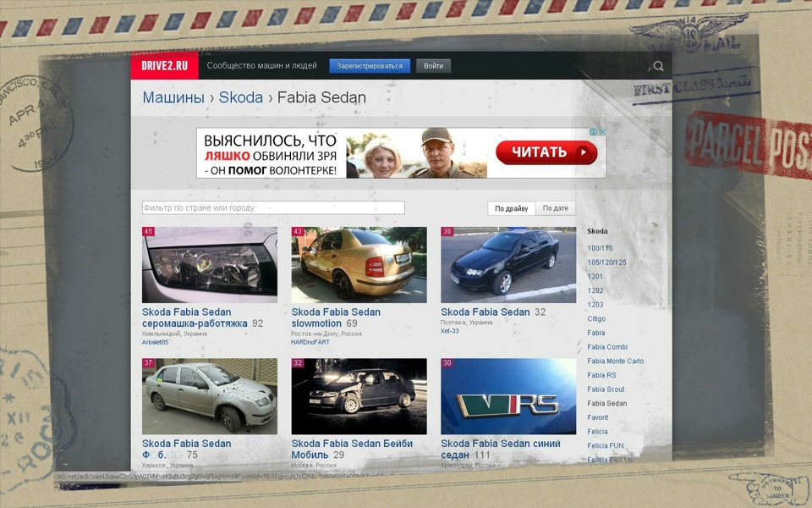Open the Skoda breadcrumb link
The width and height of the screenshot is (812, 508).
[x=241, y=97]
